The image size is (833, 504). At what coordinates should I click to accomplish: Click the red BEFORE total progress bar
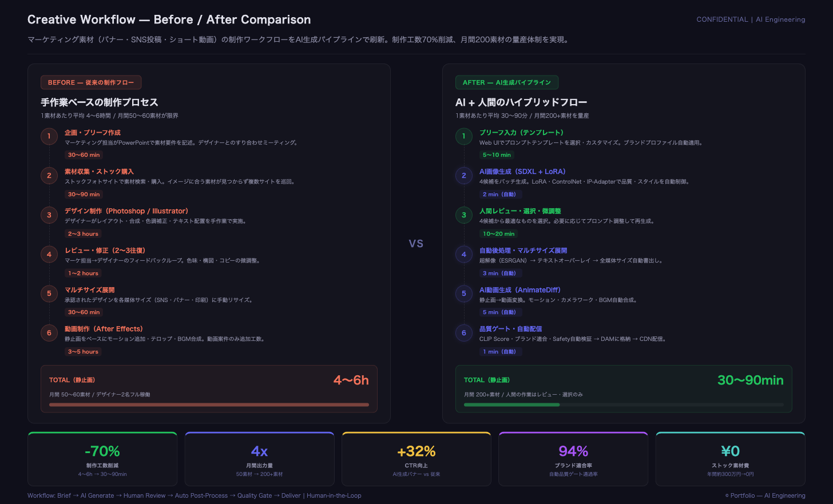pos(209,404)
